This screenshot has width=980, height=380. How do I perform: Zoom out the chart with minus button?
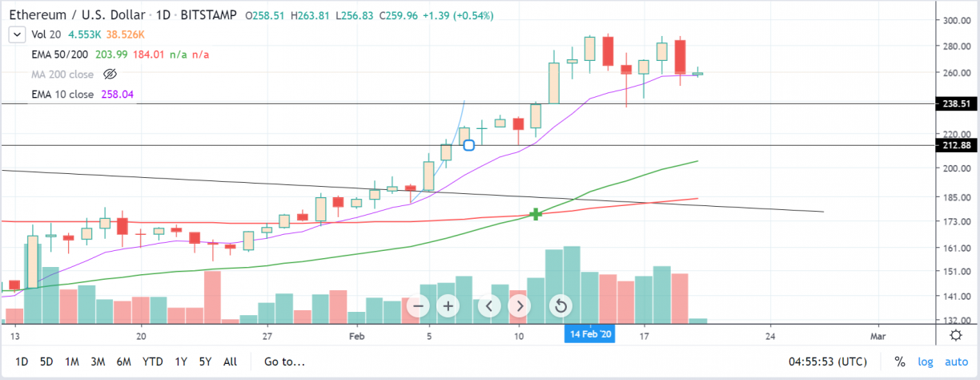click(x=419, y=305)
